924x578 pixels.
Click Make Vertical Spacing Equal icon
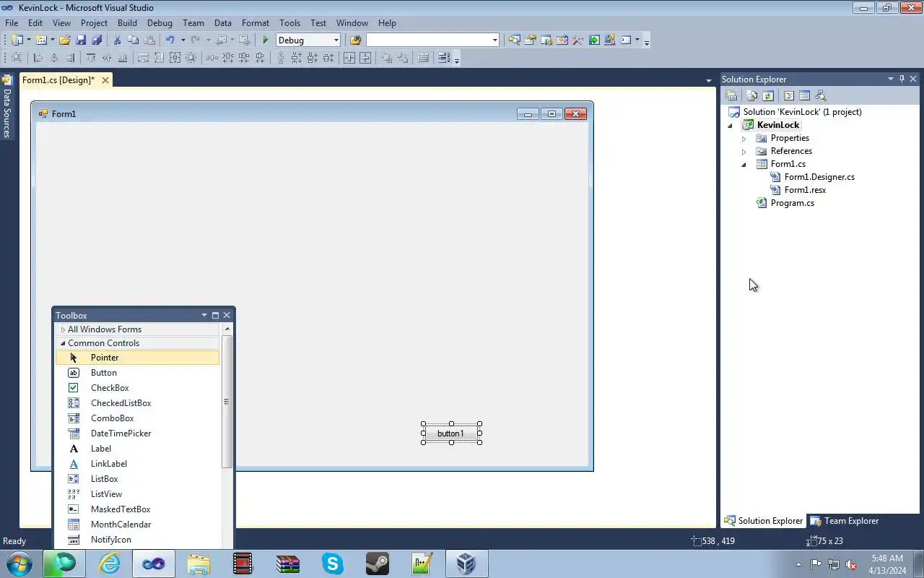pos(281,58)
